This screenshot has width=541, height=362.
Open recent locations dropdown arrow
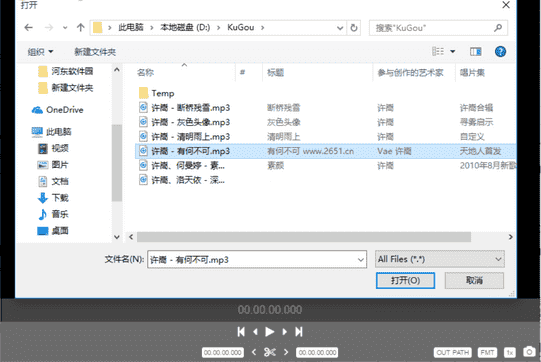[65, 28]
